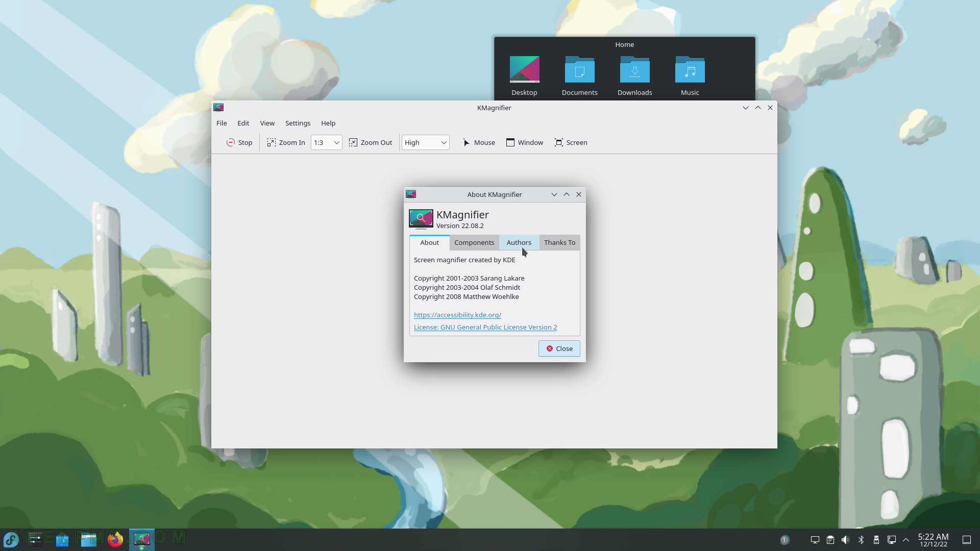This screenshot has width=980, height=551.
Task: Open the Help menu
Action: [x=328, y=123]
